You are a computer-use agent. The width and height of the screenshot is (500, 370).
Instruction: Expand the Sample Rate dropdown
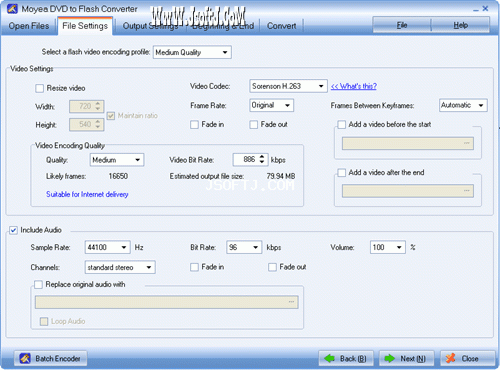coord(107,247)
